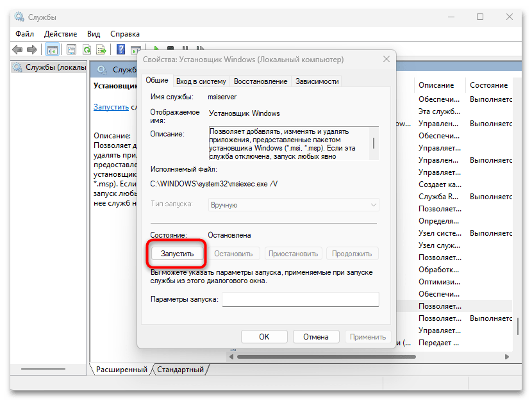Maximize the Службы window
This screenshot has width=532, height=401.
coord(480,17)
